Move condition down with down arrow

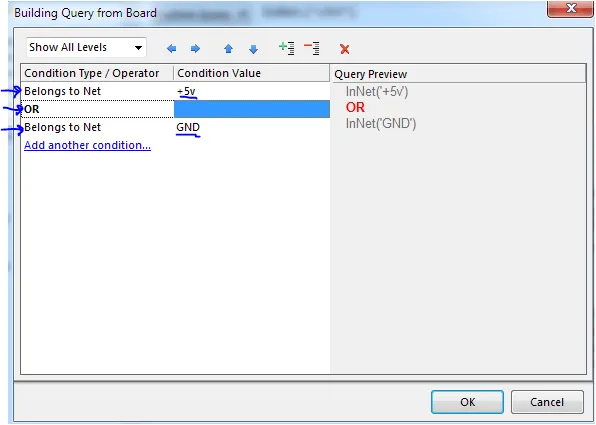coord(254,49)
